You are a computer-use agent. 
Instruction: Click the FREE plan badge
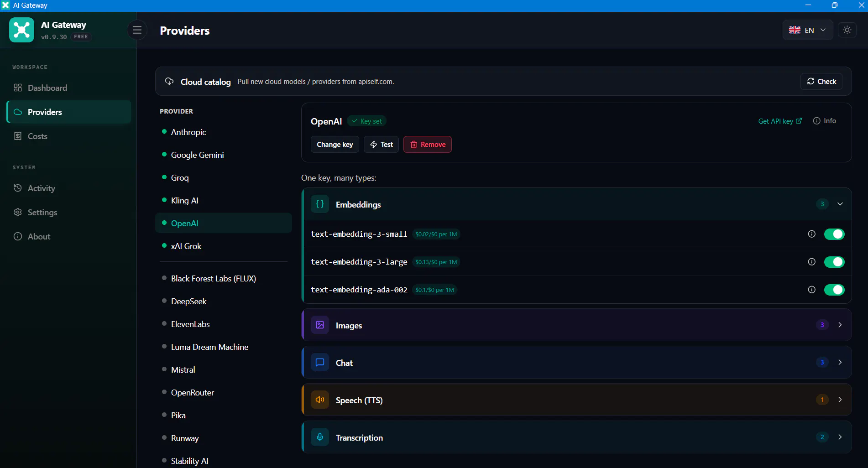(x=81, y=36)
